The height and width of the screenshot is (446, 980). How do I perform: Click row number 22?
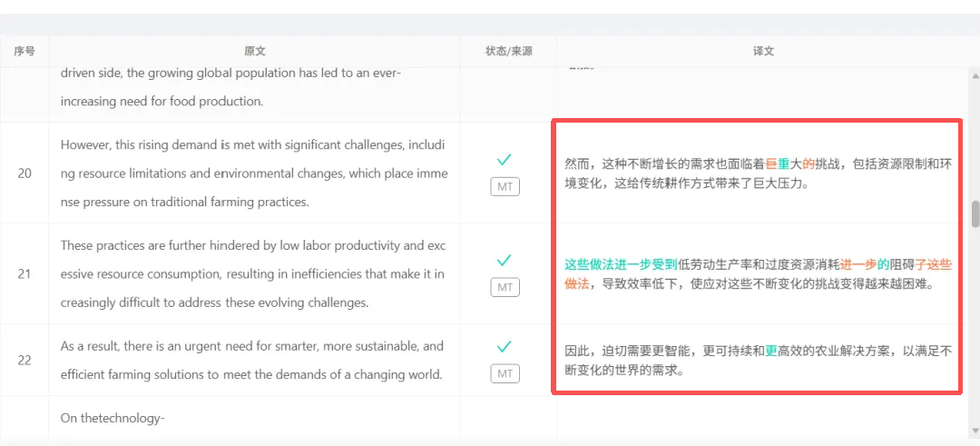pos(24,360)
